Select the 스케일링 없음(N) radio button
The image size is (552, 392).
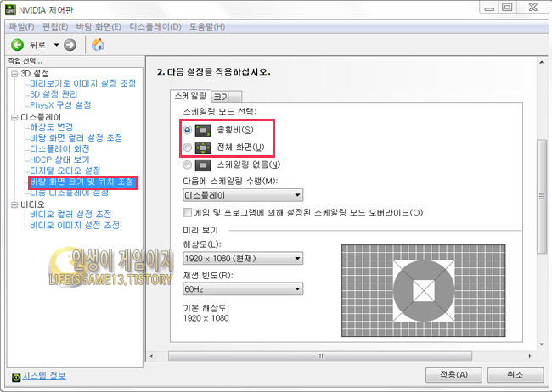coord(188,165)
